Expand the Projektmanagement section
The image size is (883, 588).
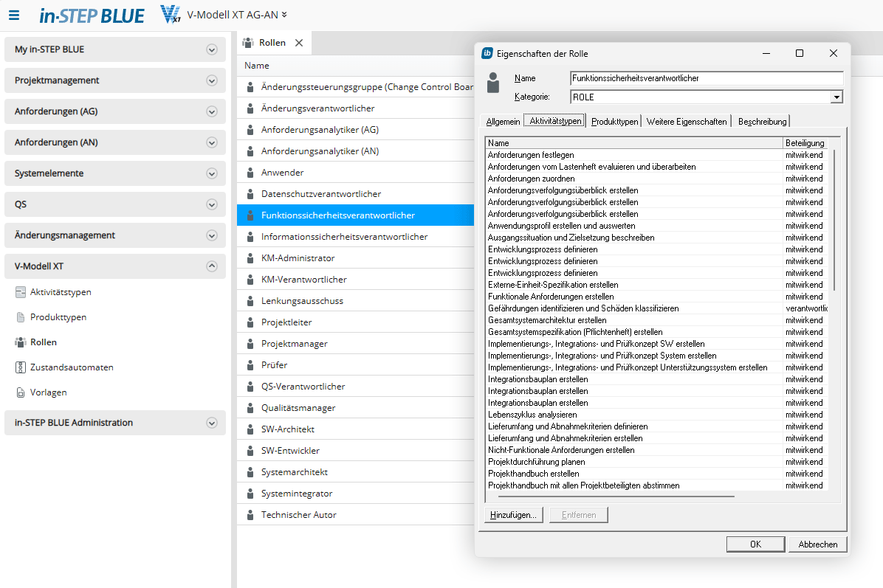212,80
